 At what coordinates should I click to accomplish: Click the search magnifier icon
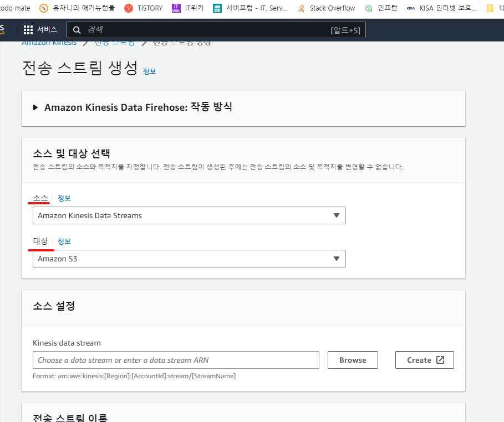pos(77,30)
